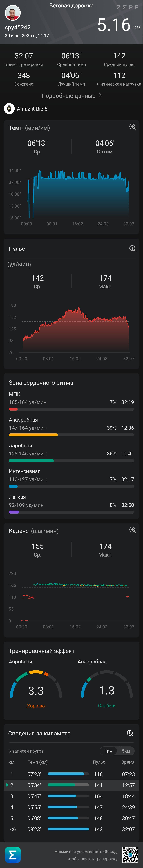Click the chevron next to Подробные данные
The height and width of the screenshot is (868, 143).
[x=100, y=96]
